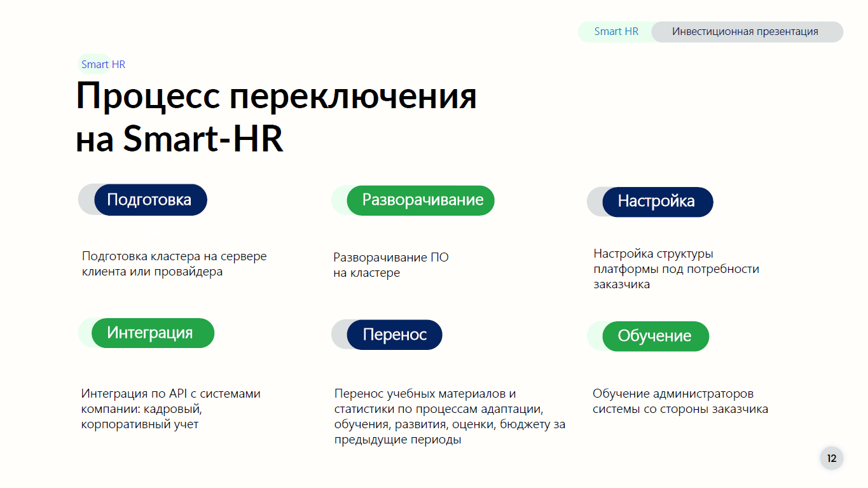The width and height of the screenshot is (868, 488).
Task: Click the green Обучение pill
Action: [x=655, y=336]
